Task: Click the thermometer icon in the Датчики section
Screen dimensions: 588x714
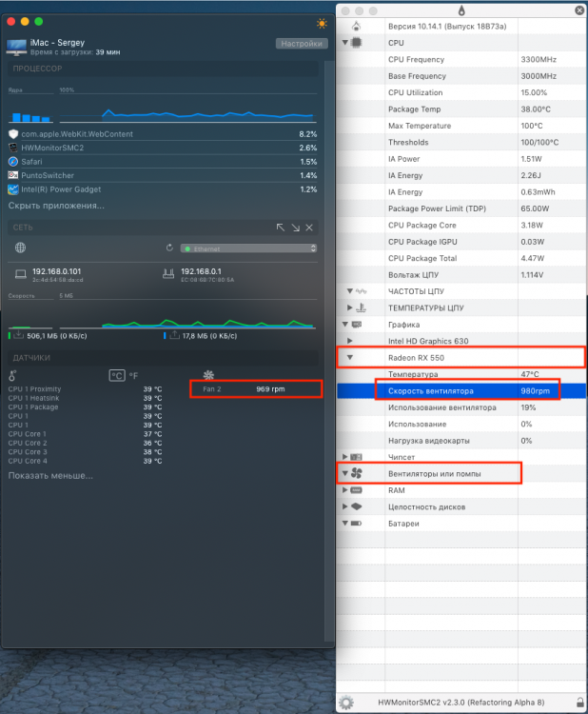Action: click(x=12, y=376)
